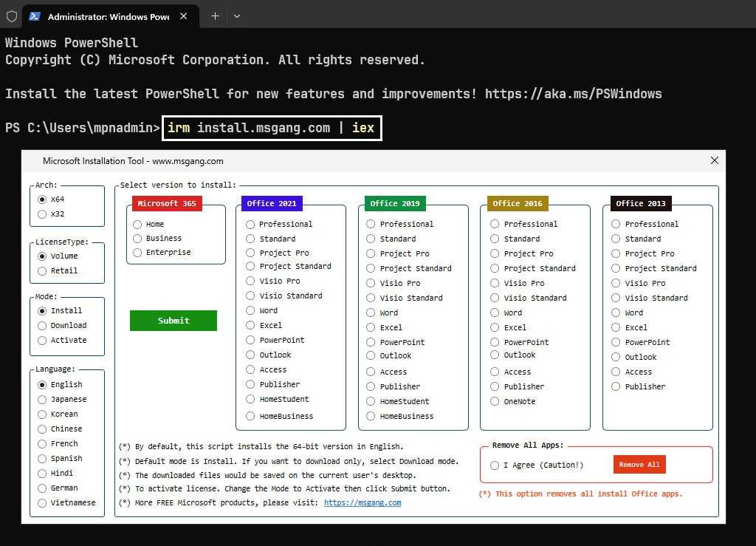Click the blue Office 2021 header label
Viewport: 756px width, 546px height.
(272, 203)
